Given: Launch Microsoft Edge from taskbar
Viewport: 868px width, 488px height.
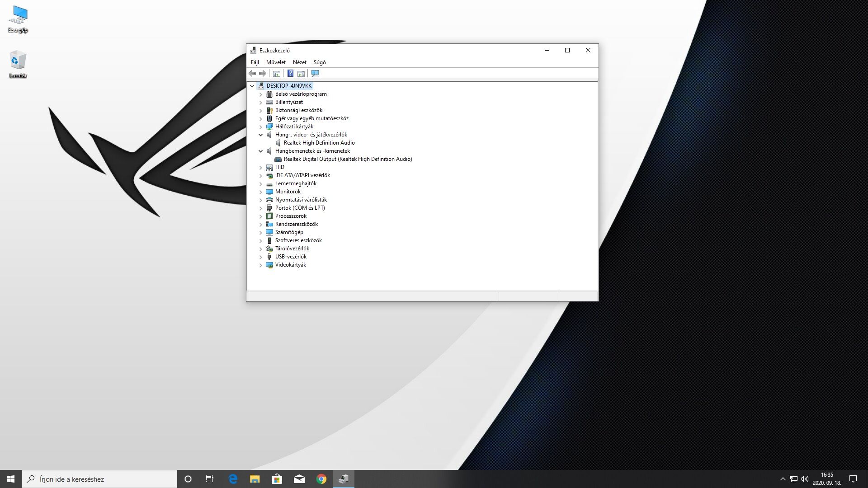Looking at the screenshot, I should point(233,479).
